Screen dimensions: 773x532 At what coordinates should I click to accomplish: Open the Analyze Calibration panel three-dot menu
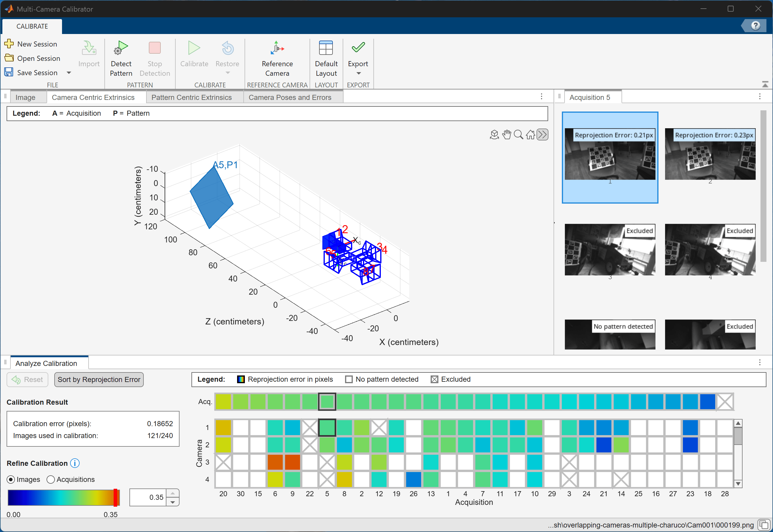coord(760,362)
